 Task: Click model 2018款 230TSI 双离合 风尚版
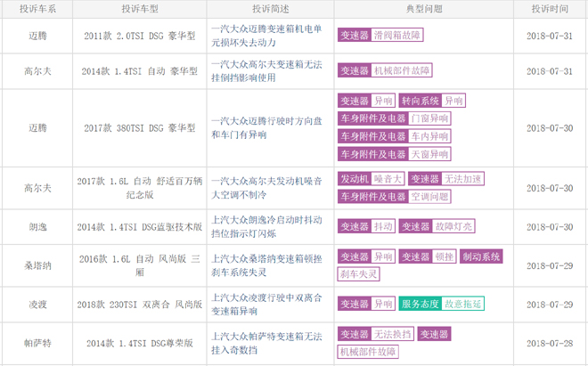click(140, 305)
